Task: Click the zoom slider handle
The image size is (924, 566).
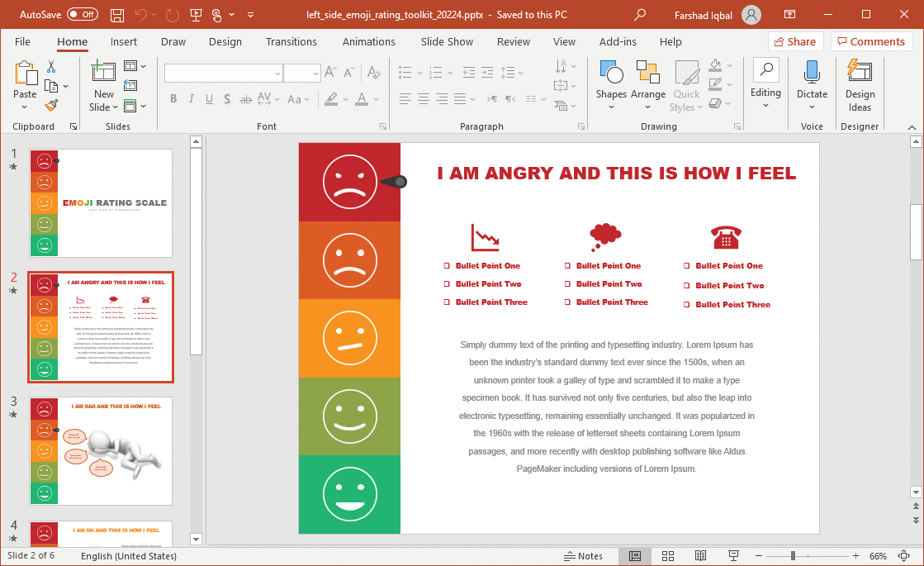Action: [793, 556]
